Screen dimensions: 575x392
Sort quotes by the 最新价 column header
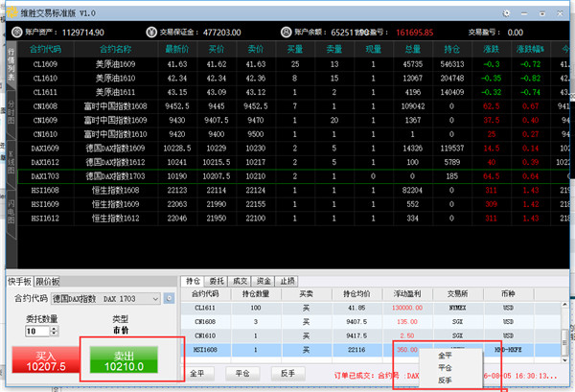[x=177, y=49]
